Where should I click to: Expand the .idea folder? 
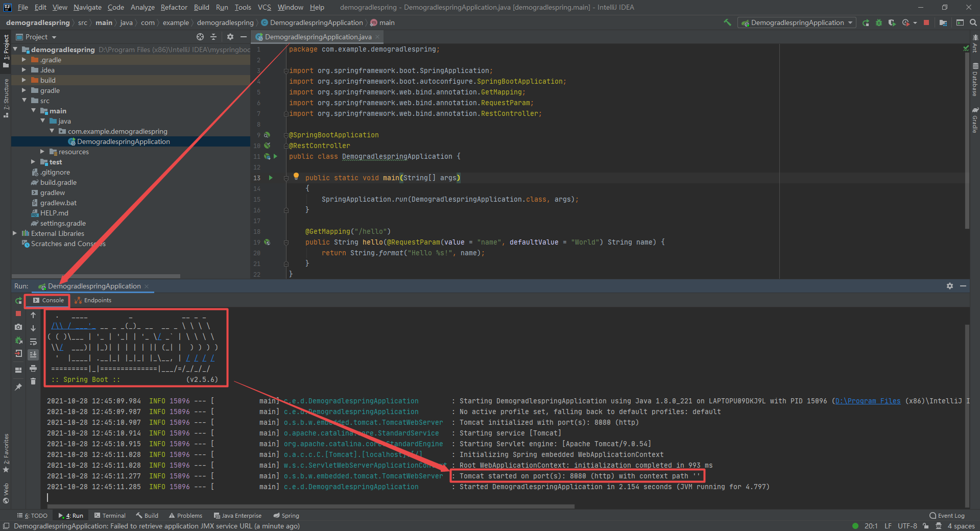(x=23, y=70)
